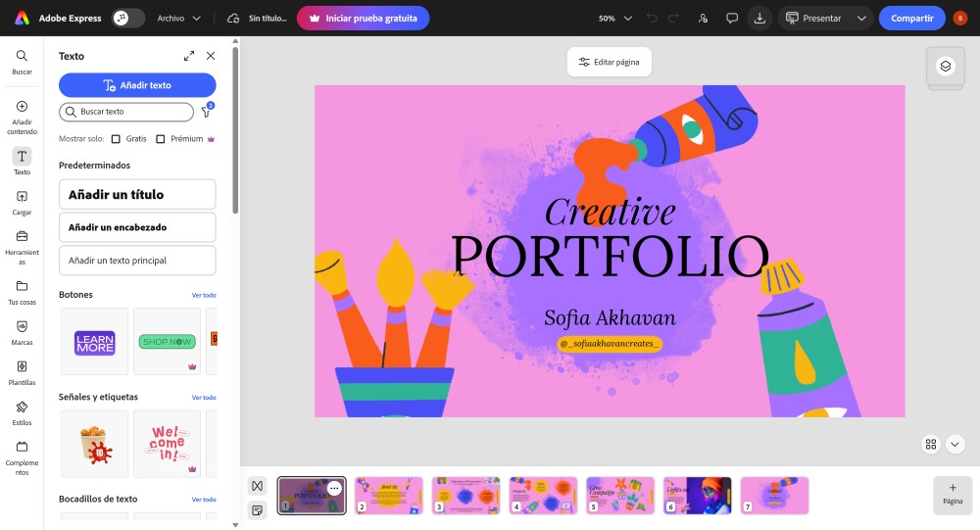
Task: Select page 6 thumbnail
Action: click(x=698, y=496)
